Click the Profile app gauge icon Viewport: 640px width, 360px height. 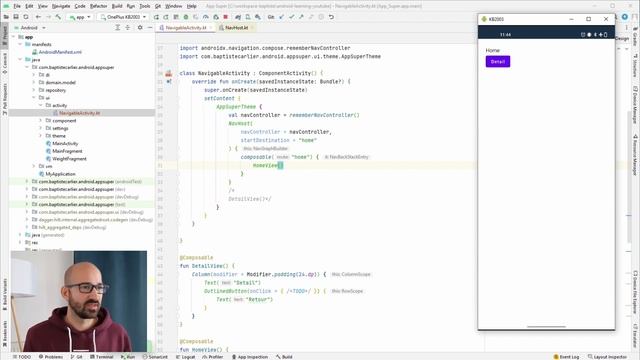point(206,17)
